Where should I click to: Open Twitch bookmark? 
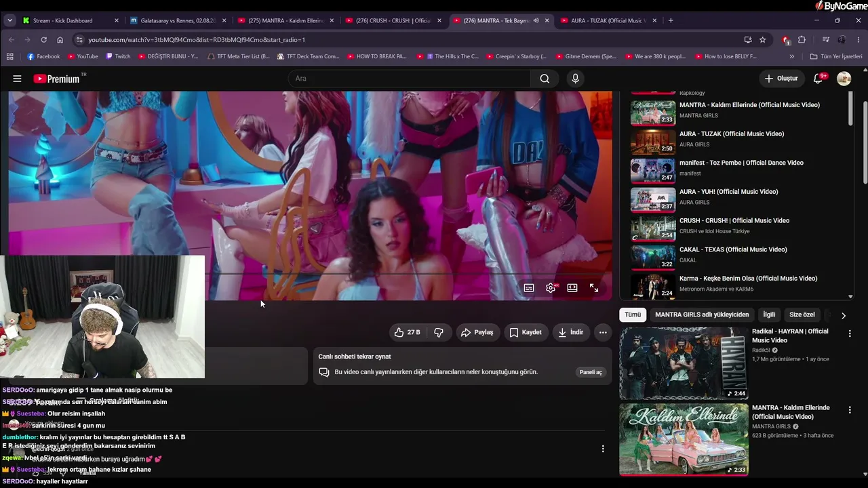tap(118, 56)
